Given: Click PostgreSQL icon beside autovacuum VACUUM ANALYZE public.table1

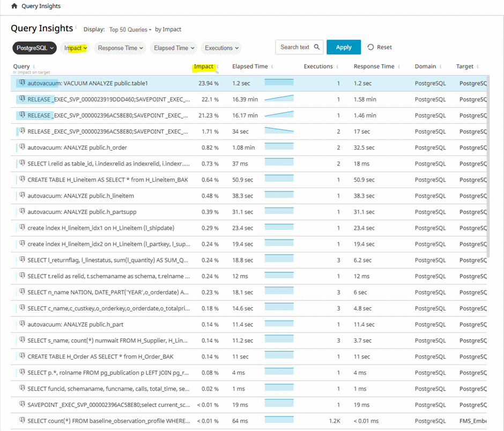Looking at the screenshot, I should (x=22, y=83).
